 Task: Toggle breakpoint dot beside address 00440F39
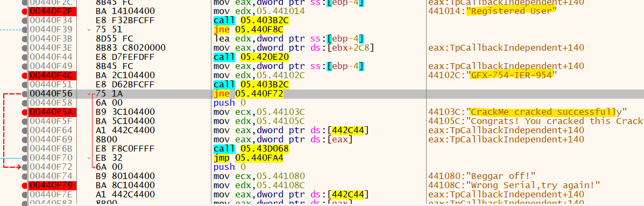(25, 30)
